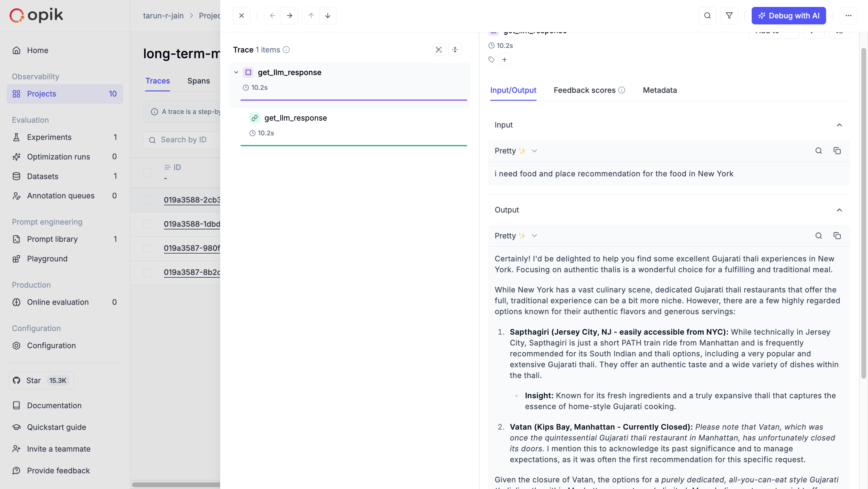Collapse the get_llm_response trace tree node
The width and height of the screenshot is (868, 489).
click(x=236, y=72)
